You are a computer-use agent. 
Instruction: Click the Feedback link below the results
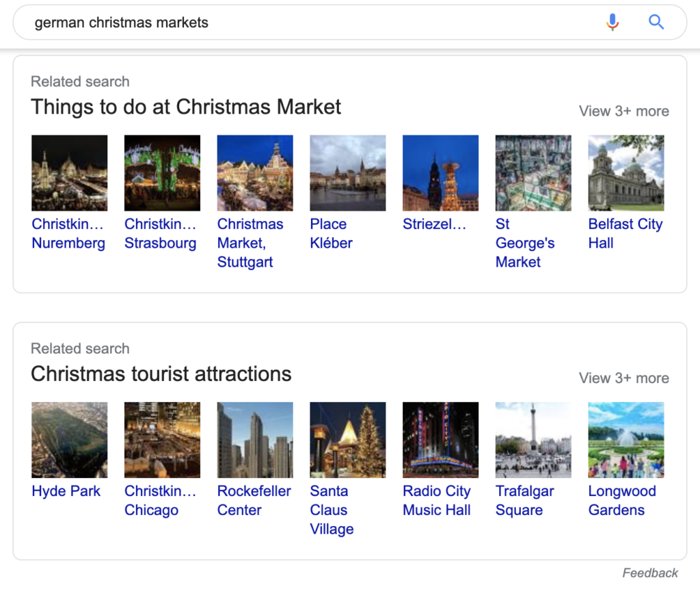[650, 573]
